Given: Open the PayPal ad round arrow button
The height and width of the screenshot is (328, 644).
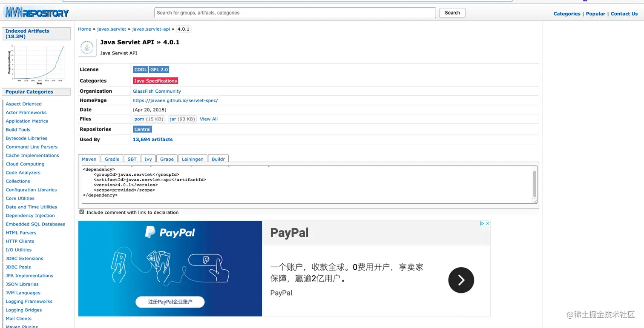Looking at the screenshot, I should (x=461, y=280).
